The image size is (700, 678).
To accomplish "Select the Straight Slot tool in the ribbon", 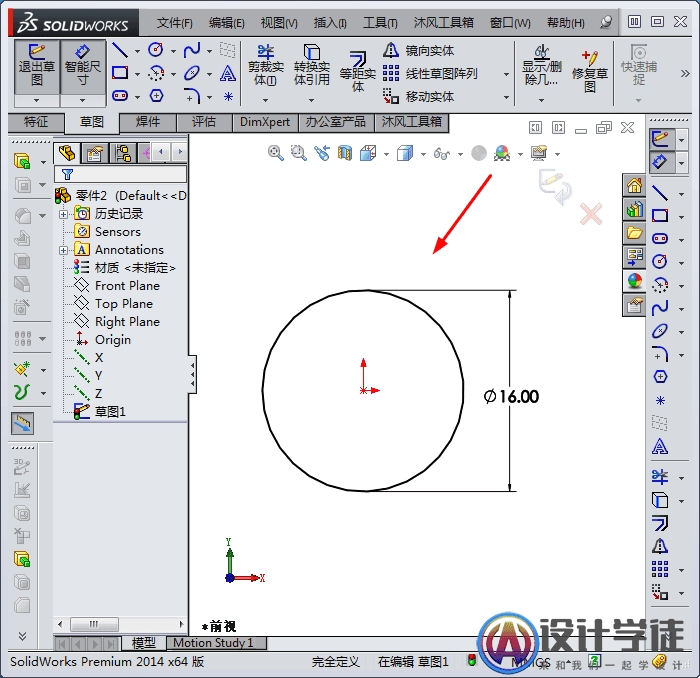I will (120, 96).
